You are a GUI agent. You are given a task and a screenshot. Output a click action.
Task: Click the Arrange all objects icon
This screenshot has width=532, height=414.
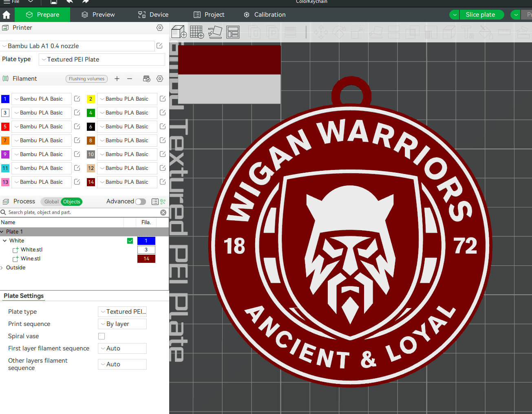[233, 32]
